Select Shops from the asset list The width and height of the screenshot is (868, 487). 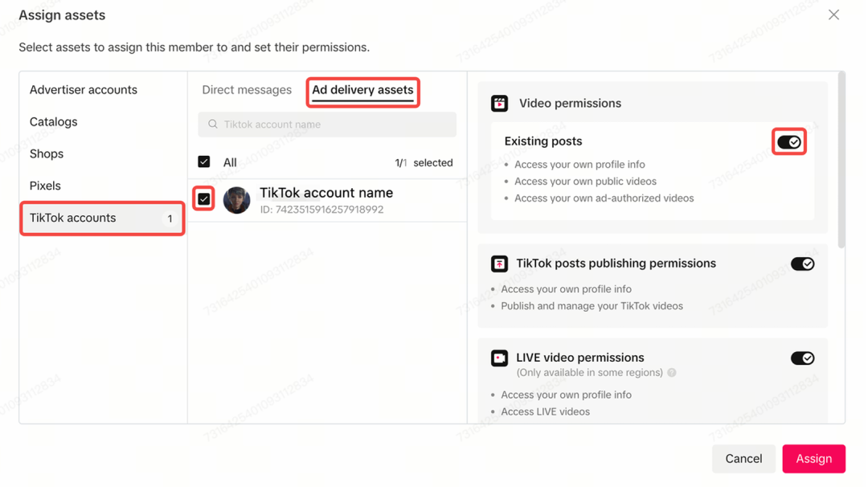click(47, 153)
